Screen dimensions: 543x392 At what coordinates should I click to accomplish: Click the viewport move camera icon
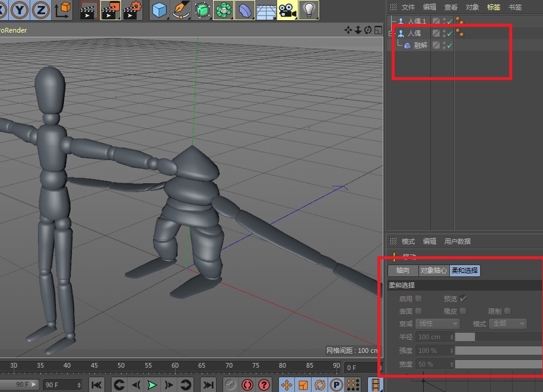[x=348, y=30]
